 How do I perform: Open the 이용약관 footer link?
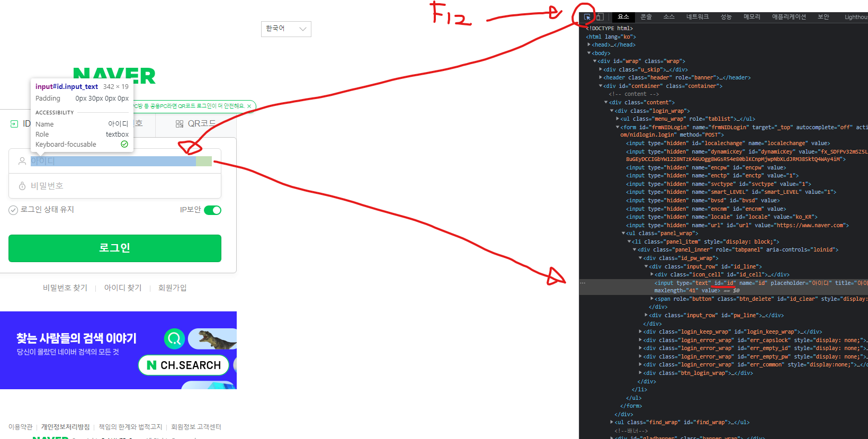[x=21, y=427]
